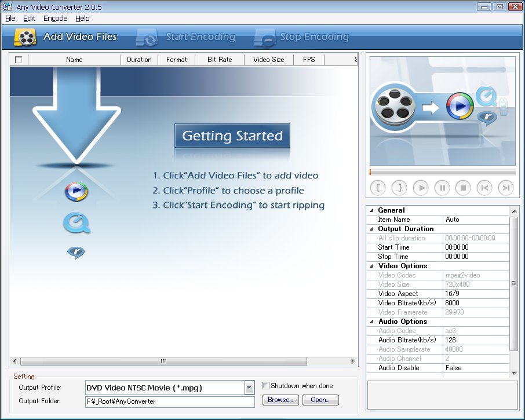
Task: Click the preview seek bar
Action: coord(442,173)
